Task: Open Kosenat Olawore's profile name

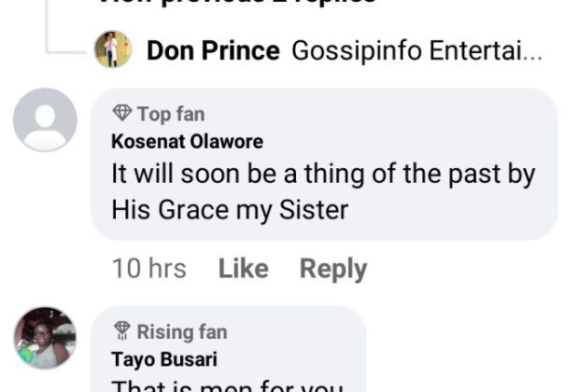Action: point(187,142)
